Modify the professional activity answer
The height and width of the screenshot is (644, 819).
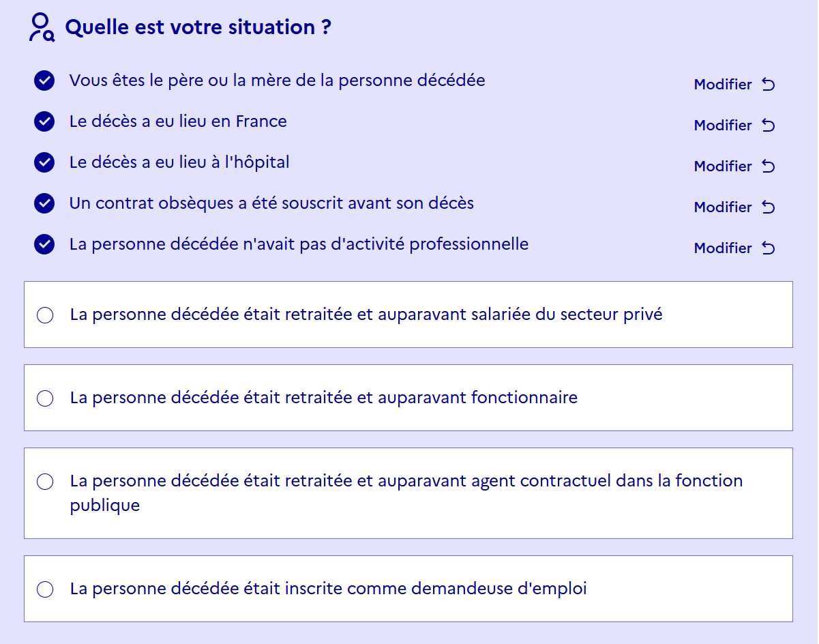(x=723, y=248)
